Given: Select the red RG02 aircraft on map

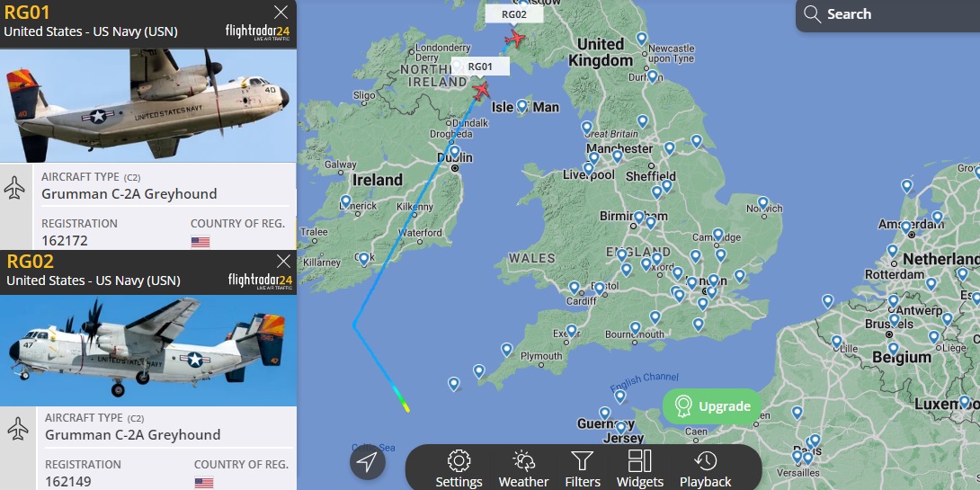Looking at the screenshot, I should point(515,39).
